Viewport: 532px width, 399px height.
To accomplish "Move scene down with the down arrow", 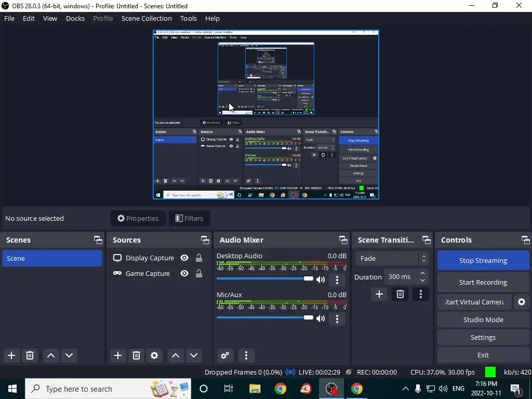I will tap(69, 355).
